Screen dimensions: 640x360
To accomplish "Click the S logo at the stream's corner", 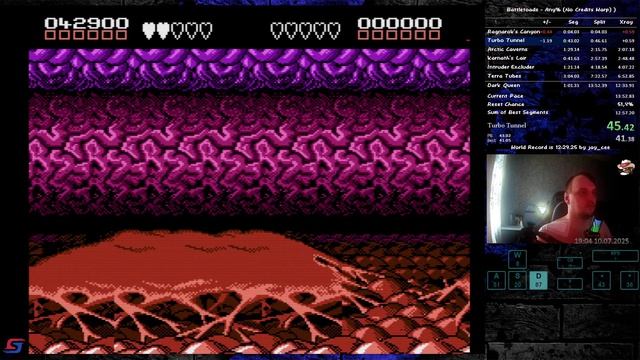I will tap(14, 346).
